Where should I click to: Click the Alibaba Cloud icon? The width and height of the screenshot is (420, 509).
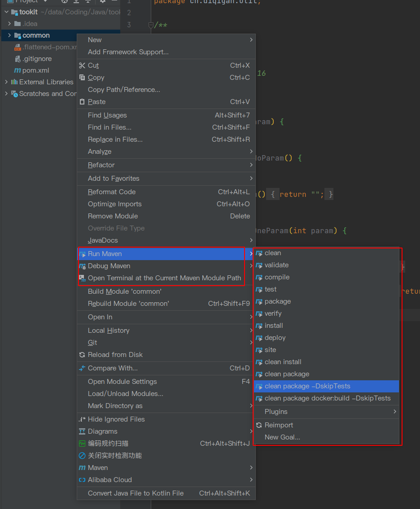pos(82,480)
